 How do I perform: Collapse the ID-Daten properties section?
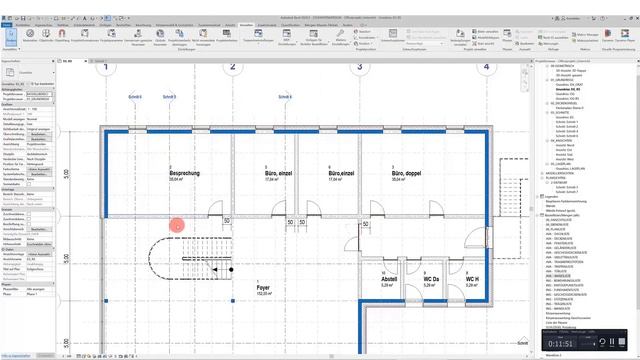(53, 249)
